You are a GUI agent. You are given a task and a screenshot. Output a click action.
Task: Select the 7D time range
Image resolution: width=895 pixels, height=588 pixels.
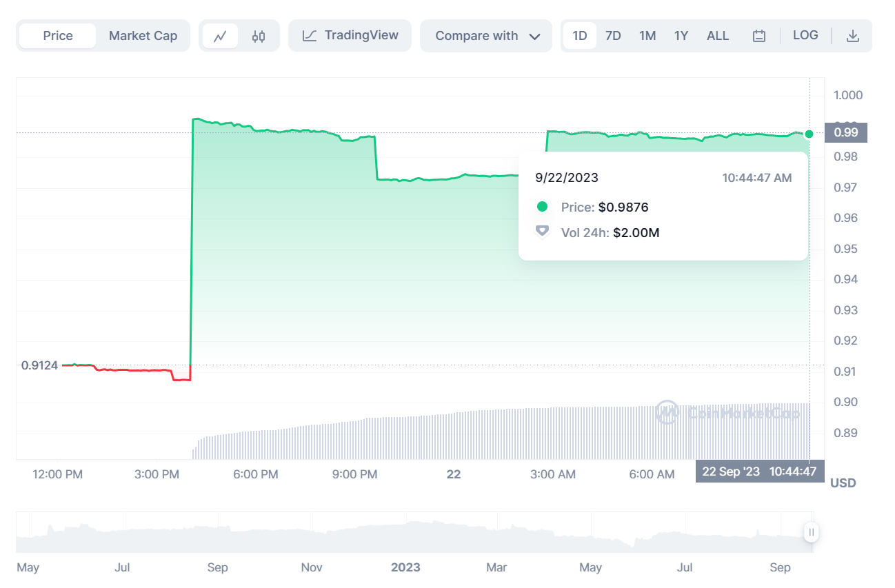tap(613, 36)
